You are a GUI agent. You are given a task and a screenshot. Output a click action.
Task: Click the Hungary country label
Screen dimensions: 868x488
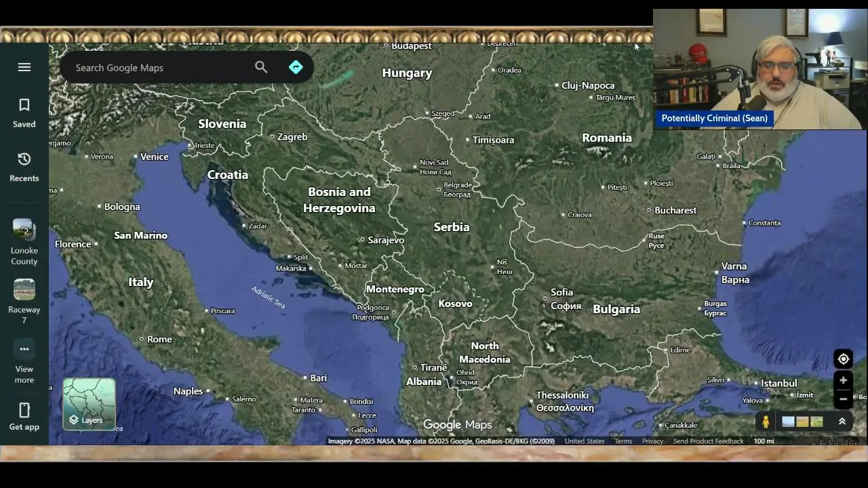[407, 73]
